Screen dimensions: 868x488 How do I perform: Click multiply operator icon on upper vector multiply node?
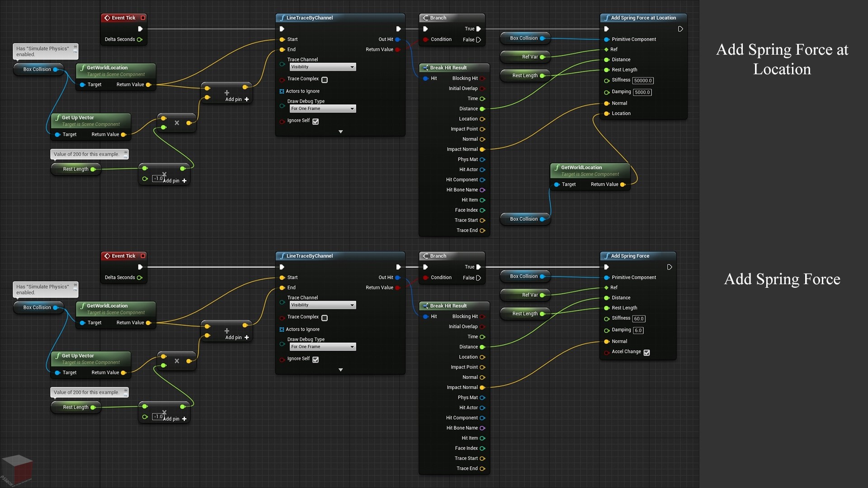[177, 123]
